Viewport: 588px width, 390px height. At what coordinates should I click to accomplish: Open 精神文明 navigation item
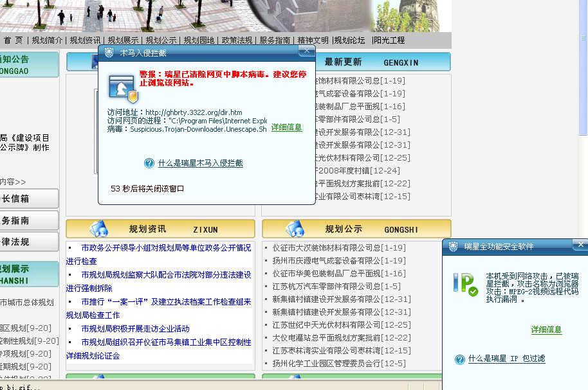[x=313, y=40]
